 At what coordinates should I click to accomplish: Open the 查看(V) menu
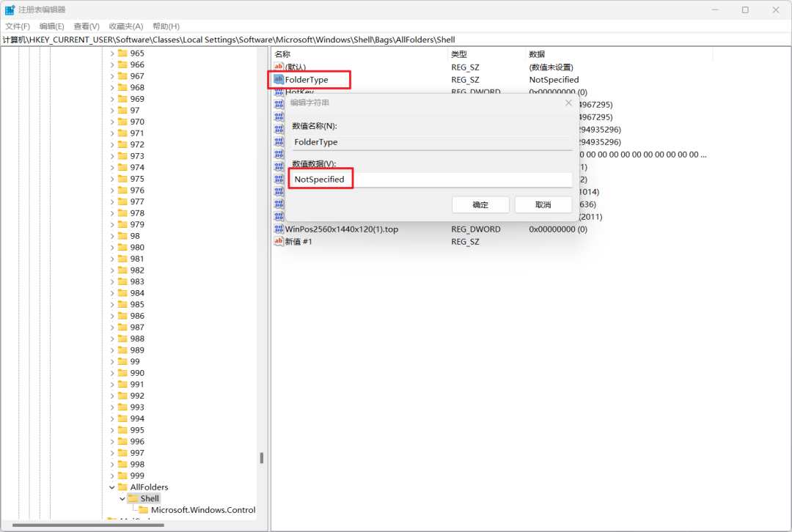tap(87, 26)
